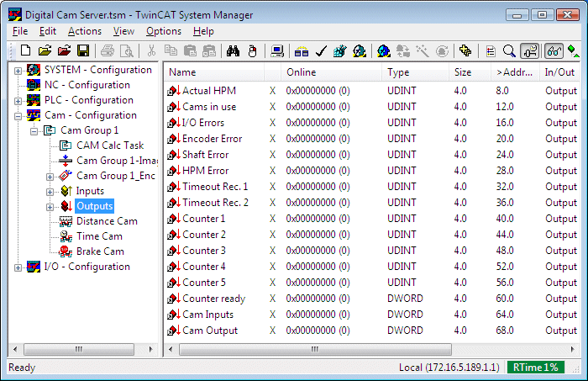Screen dimensions: 588x381
Task: Select the Encoder Error output row
Action: click(x=371, y=139)
